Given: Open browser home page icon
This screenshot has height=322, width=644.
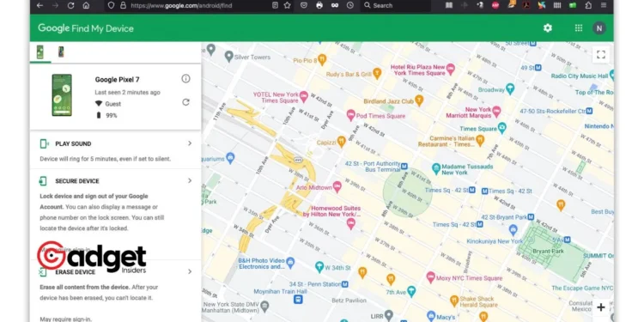Looking at the screenshot, I should 86,5.
